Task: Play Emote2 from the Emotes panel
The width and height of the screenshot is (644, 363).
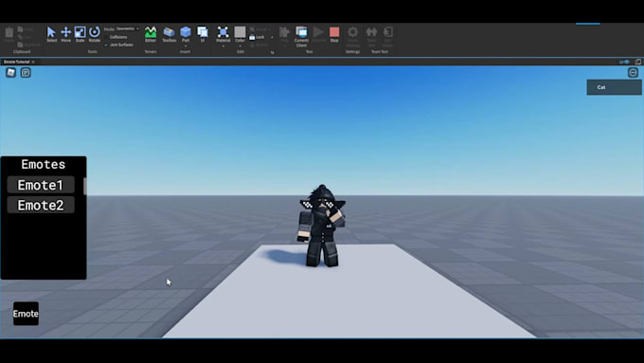Action: click(41, 205)
